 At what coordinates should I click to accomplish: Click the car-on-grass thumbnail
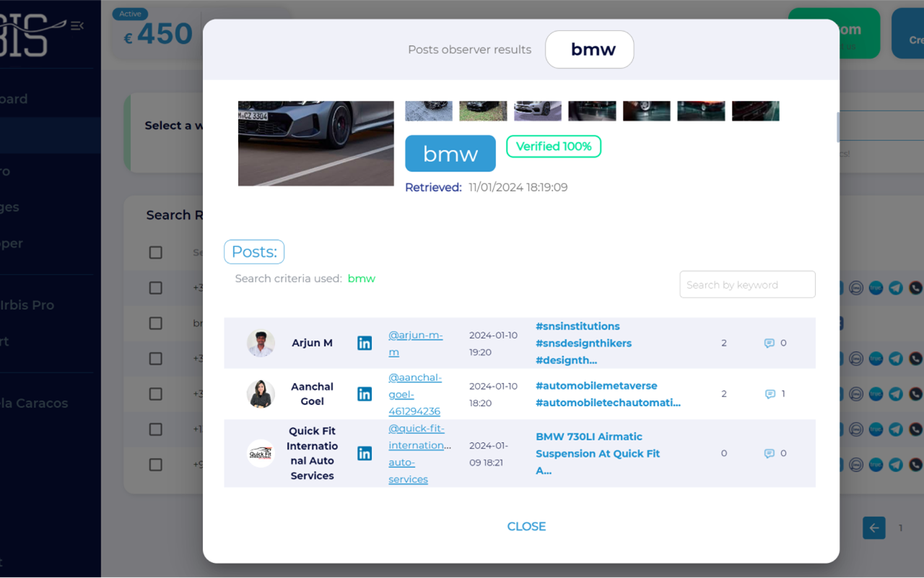click(x=483, y=111)
